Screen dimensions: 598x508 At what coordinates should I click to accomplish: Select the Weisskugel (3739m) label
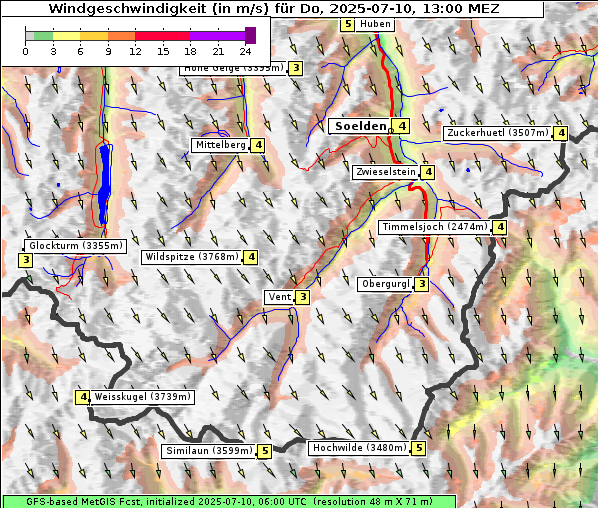[x=142, y=397]
